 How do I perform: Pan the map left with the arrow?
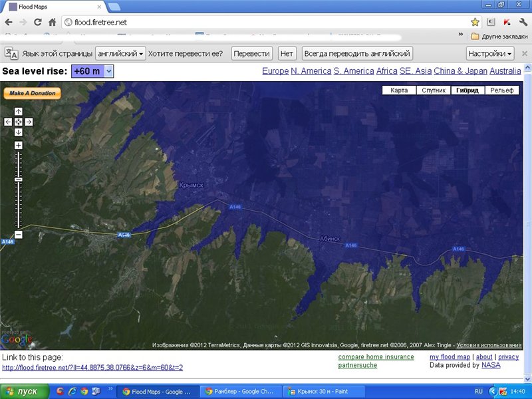pyautogui.click(x=8, y=122)
